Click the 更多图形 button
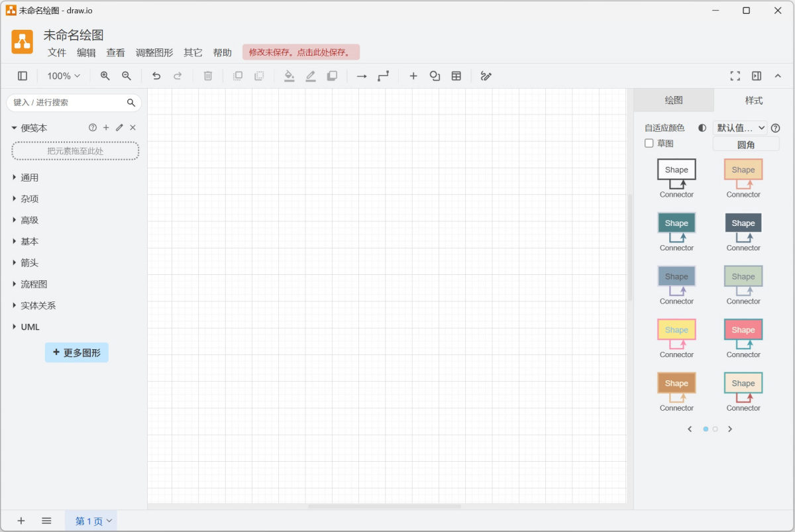Screen dimensions: 795x532 [x=76, y=352]
